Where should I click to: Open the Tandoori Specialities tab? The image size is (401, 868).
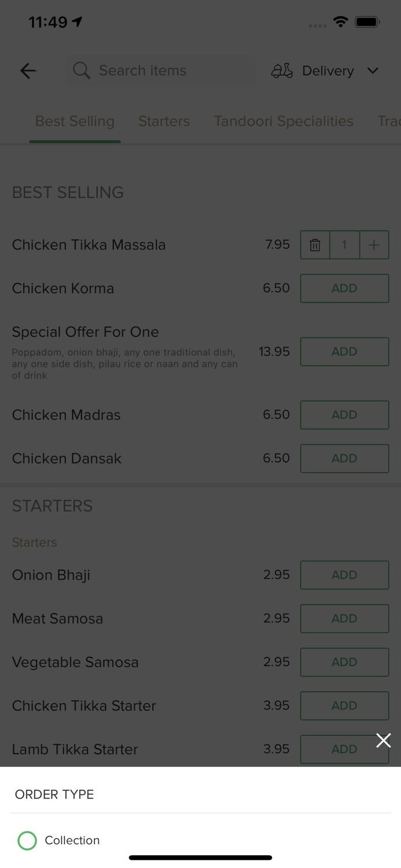click(x=284, y=121)
